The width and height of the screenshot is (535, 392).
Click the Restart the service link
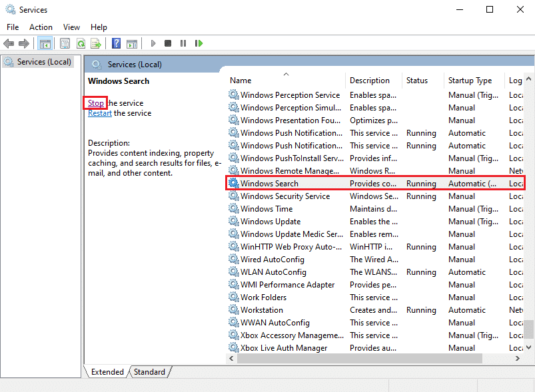pos(100,113)
